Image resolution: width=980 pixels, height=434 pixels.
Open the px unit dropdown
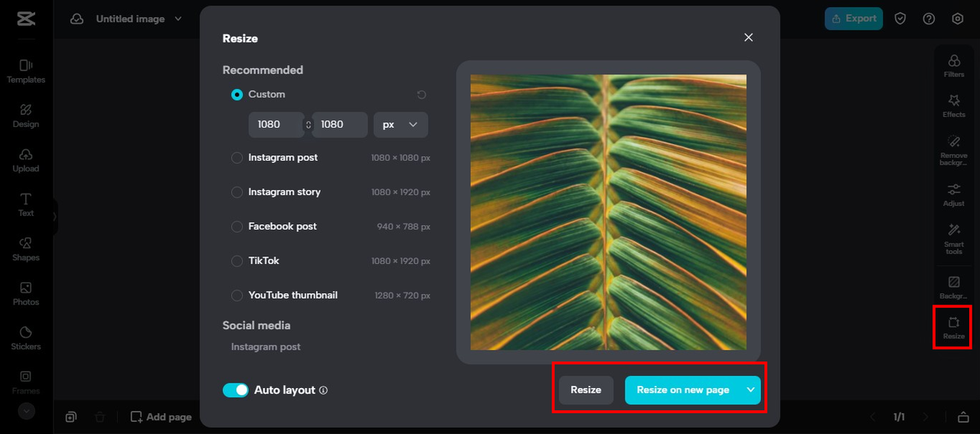pos(400,125)
